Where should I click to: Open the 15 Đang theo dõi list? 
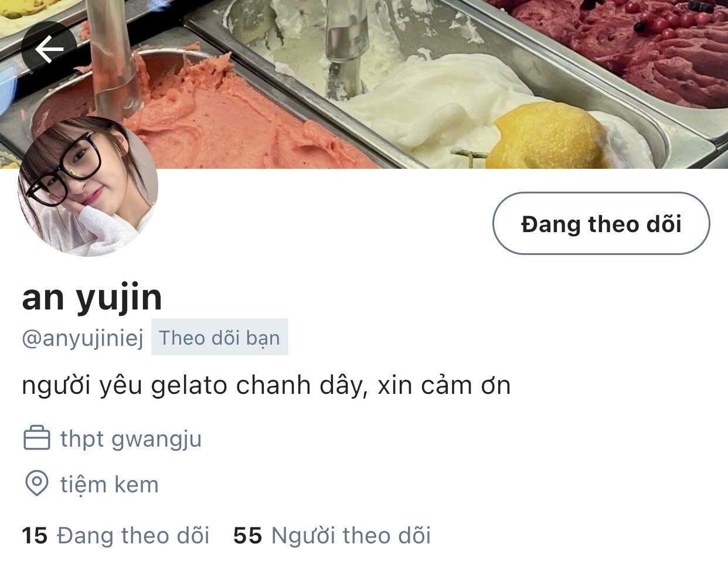coord(115,535)
